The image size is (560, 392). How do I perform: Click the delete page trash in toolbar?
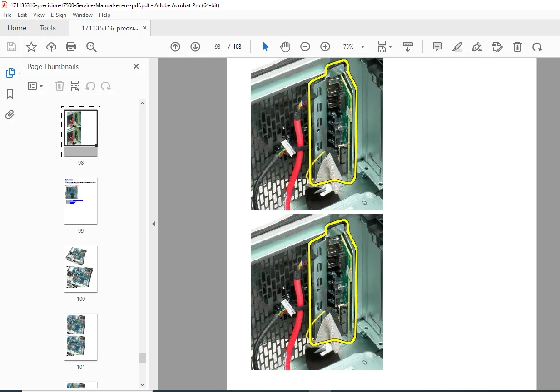coord(517,47)
